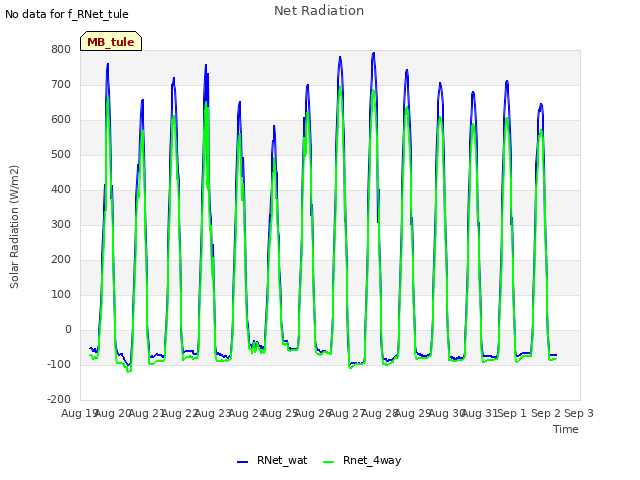
Task: Click the Aug 25 lowest daily peak
Action: (x=274, y=126)
